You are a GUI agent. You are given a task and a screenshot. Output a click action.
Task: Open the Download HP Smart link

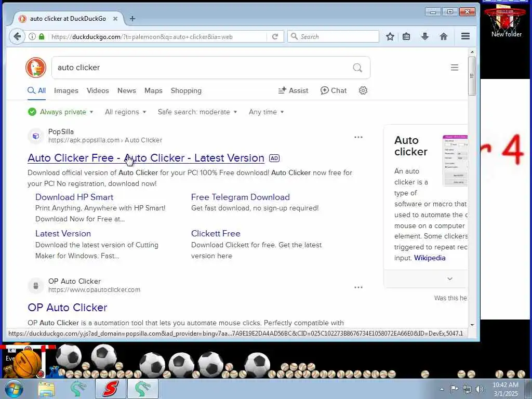(74, 197)
